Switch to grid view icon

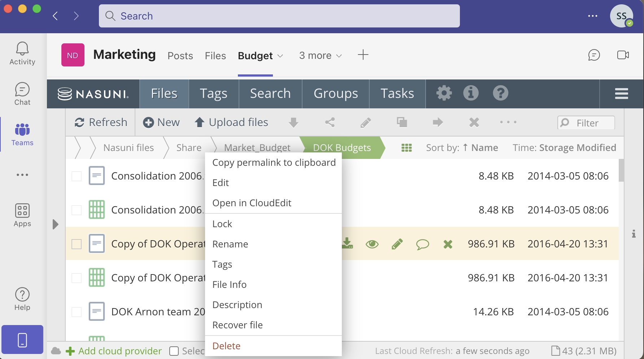click(406, 148)
